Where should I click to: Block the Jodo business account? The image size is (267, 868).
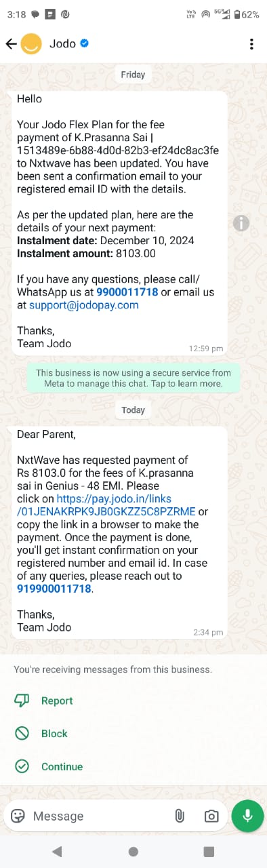41,733
